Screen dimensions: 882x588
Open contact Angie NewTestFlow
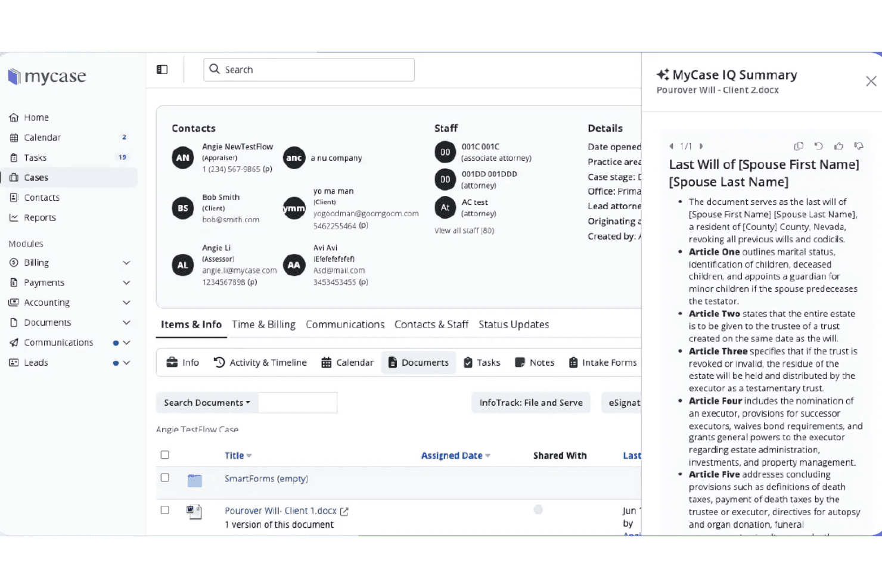click(237, 147)
